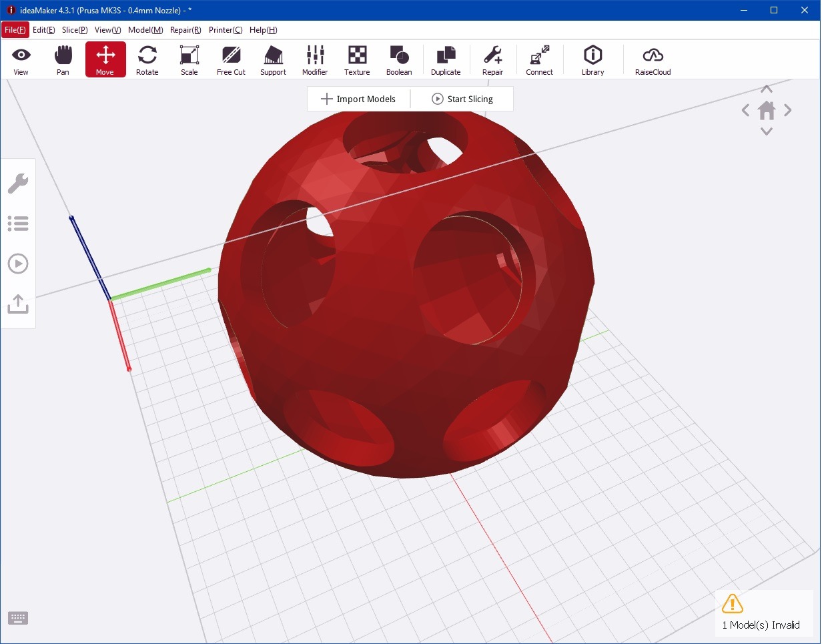This screenshot has height=644, width=828.
Task: Click the Start Slicing button
Action: [462, 99]
